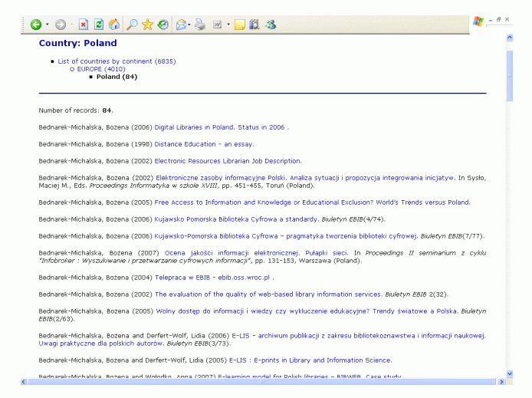Expand the Mail icon dropdown arrow
The height and width of the screenshot is (398, 532).
tap(189, 25)
